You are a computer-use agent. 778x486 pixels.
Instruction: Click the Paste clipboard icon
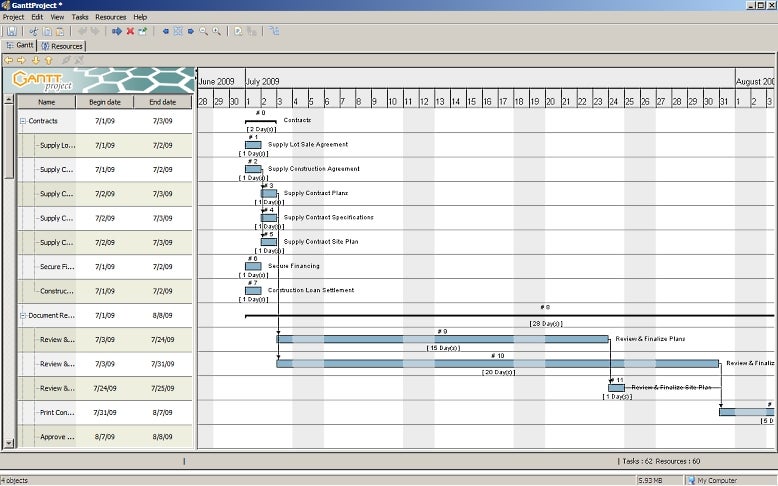60,31
